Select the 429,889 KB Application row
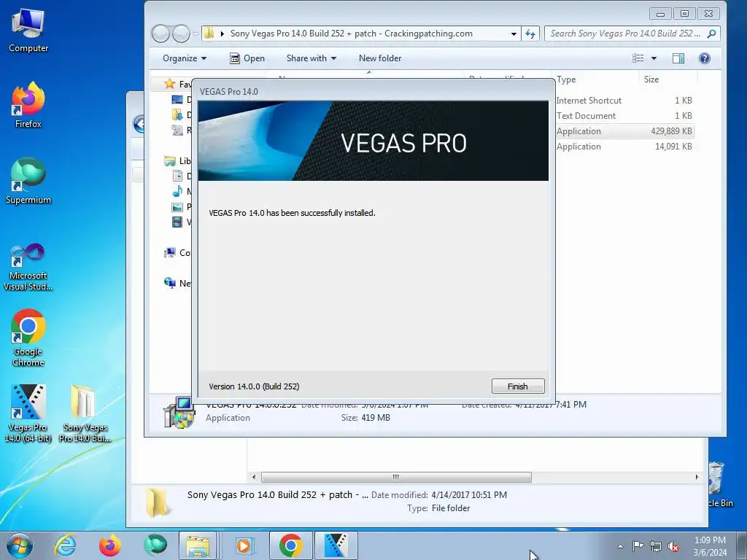 pos(624,131)
